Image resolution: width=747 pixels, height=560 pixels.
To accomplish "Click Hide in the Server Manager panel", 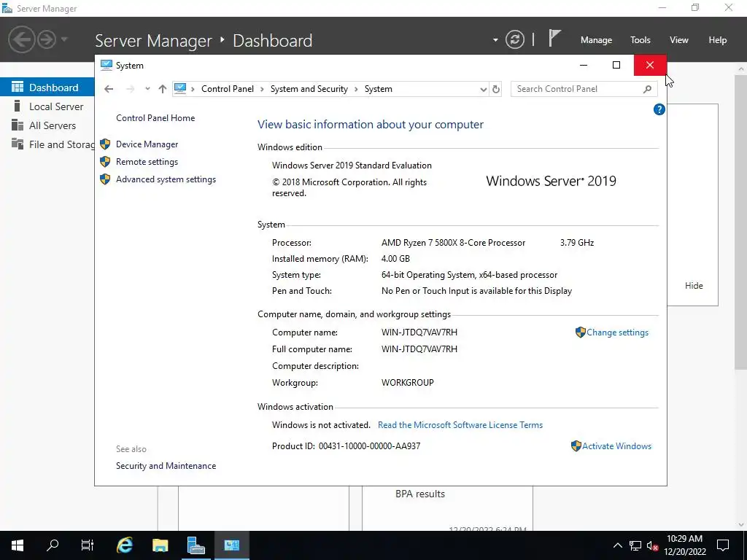I will (x=694, y=286).
